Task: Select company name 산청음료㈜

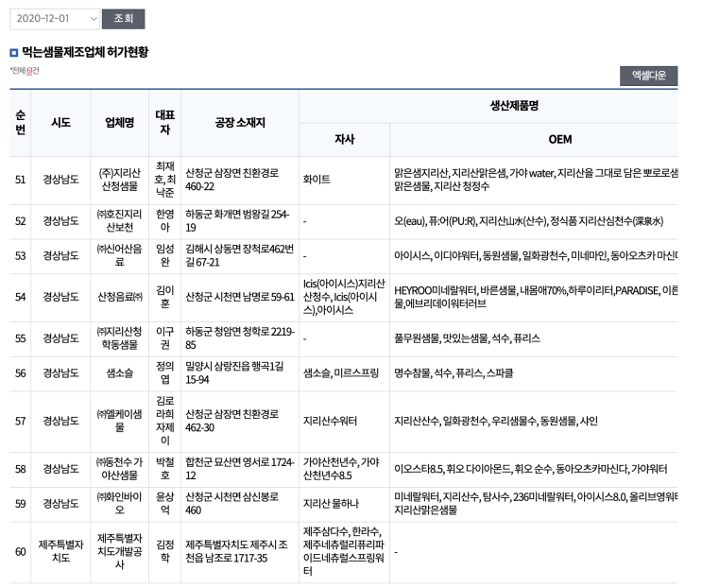Action: pos(120,297)
